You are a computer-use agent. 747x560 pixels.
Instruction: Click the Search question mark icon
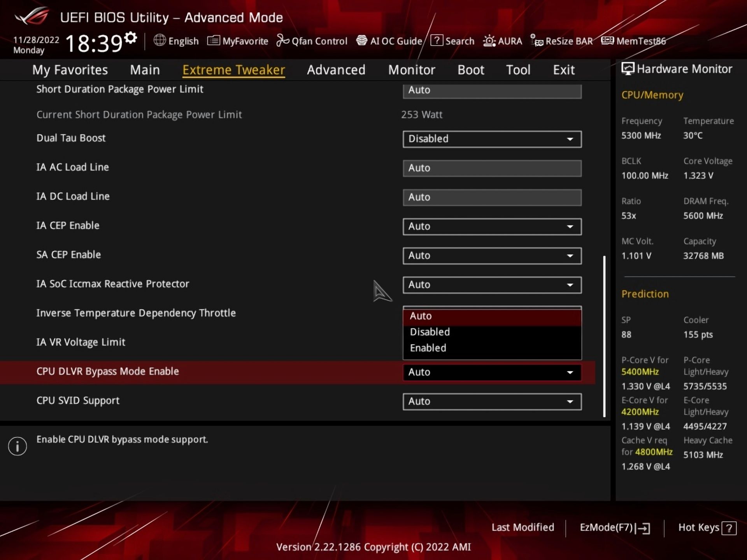tap(437, 40)
